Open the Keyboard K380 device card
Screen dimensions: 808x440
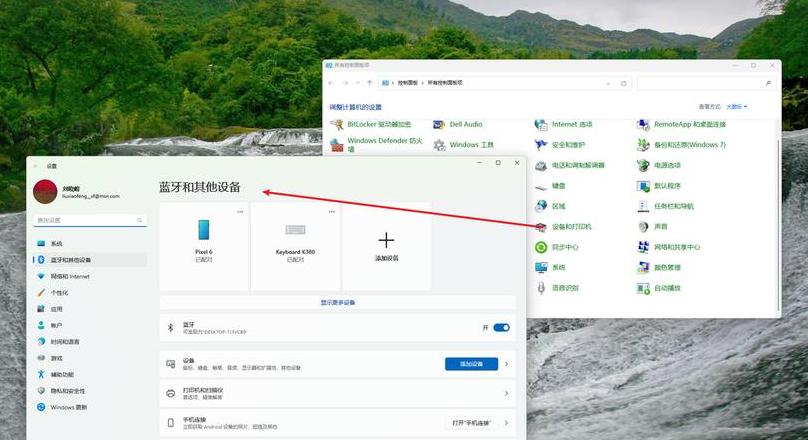click(x=295, y=246)
